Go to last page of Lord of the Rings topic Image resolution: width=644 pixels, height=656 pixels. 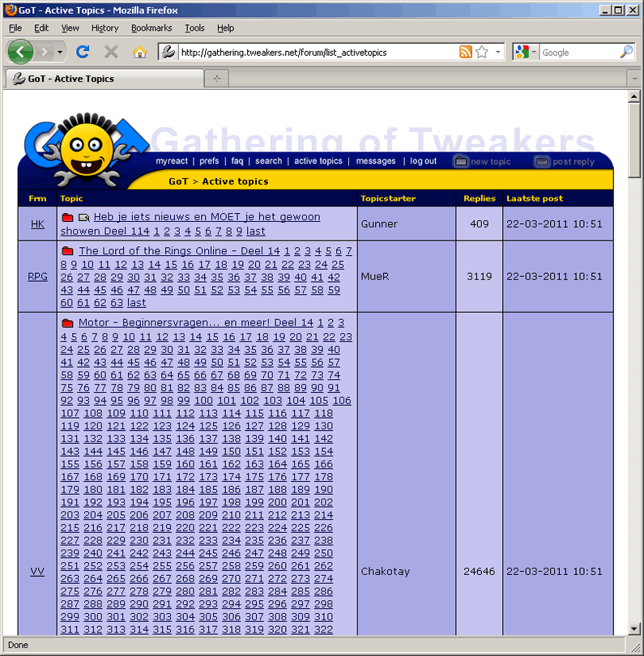pos(136,303)
